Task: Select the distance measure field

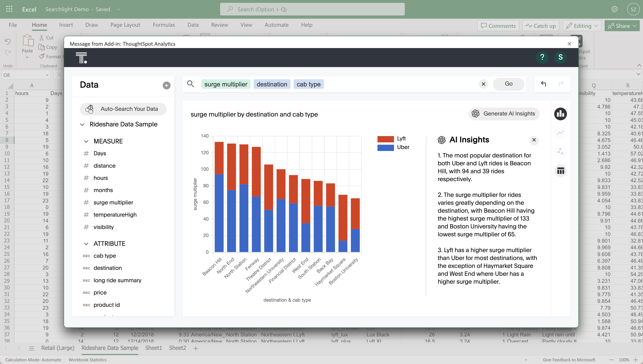Action: click(105, 166)
